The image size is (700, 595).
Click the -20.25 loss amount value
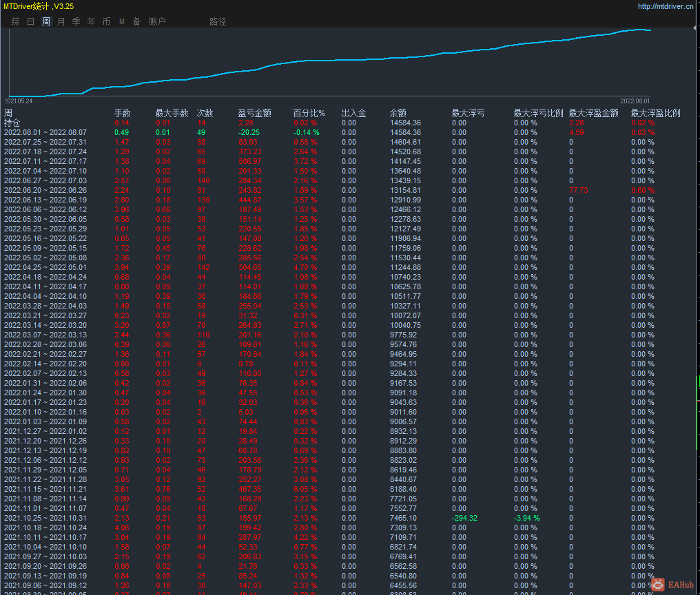249,133
